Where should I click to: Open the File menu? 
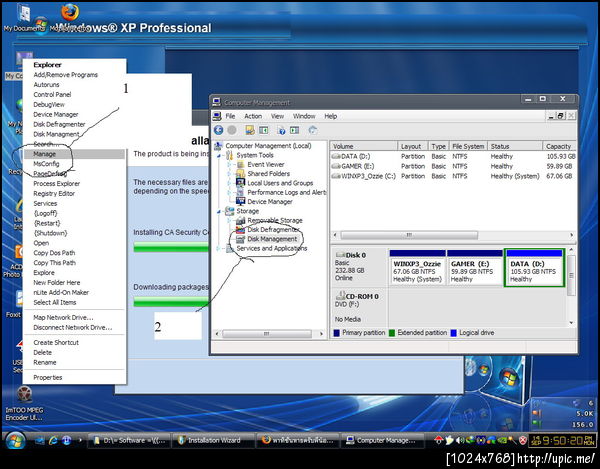click(x=230, y=116)
